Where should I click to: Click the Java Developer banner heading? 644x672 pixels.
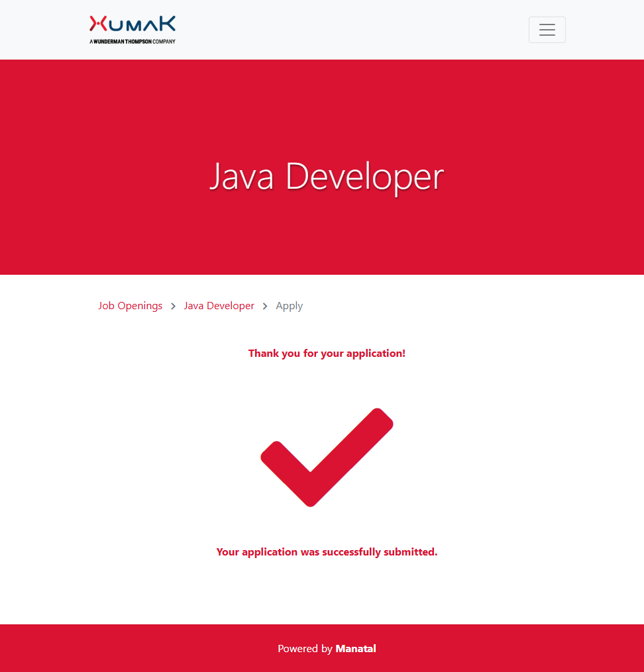(326, 176)
